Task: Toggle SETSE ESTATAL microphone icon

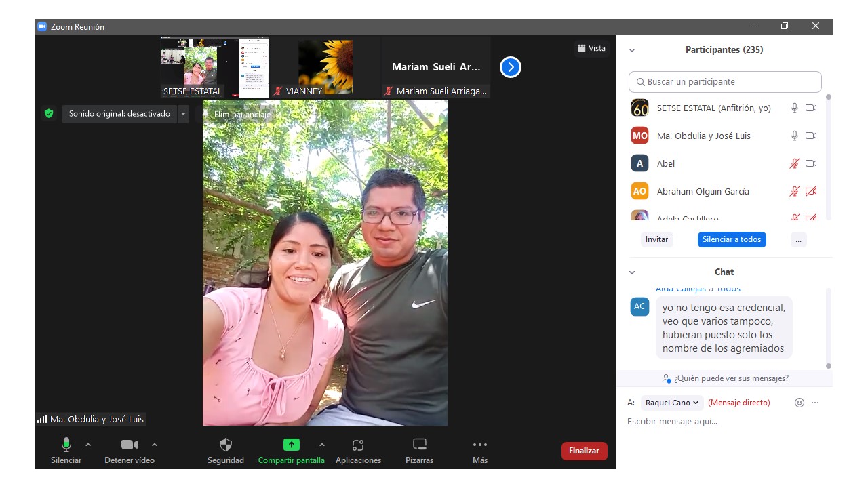Action: coord(795,108)
